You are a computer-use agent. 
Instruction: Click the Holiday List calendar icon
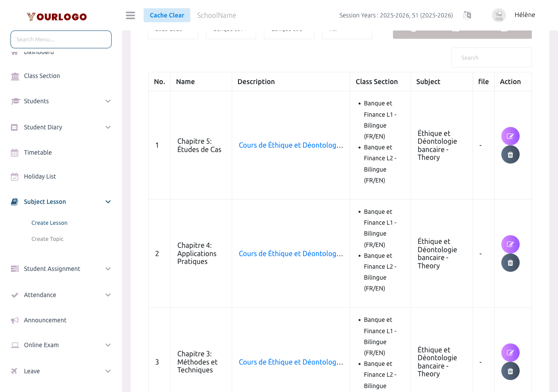(14, 176)
